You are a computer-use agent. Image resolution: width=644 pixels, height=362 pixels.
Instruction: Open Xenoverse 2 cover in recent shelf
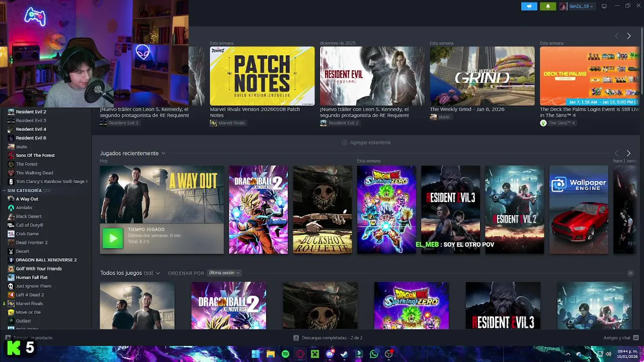pos(258,210)
